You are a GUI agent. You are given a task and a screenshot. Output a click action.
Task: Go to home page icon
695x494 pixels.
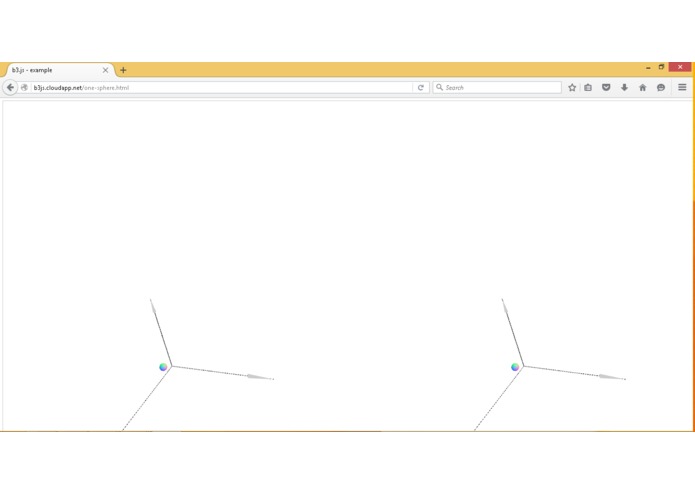[643, 88]
